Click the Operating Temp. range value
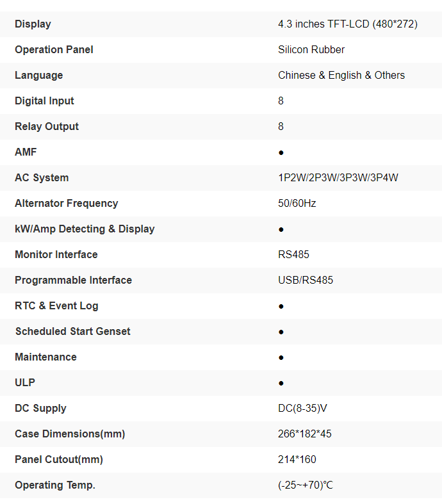The image size is (442, 504). (306, 485)
